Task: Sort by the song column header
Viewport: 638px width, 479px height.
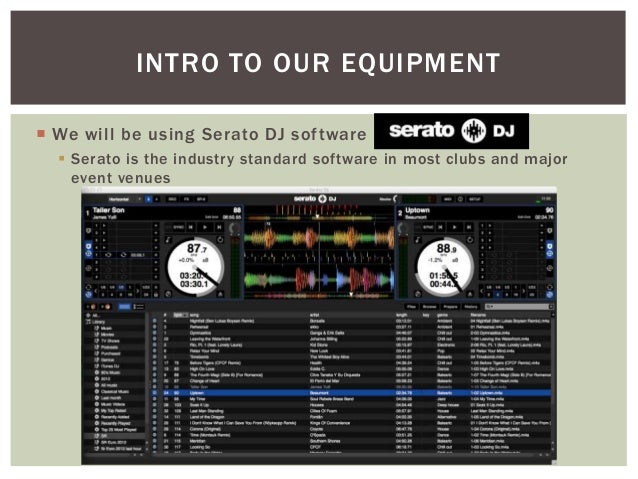Action: click(x=194, y=315)
